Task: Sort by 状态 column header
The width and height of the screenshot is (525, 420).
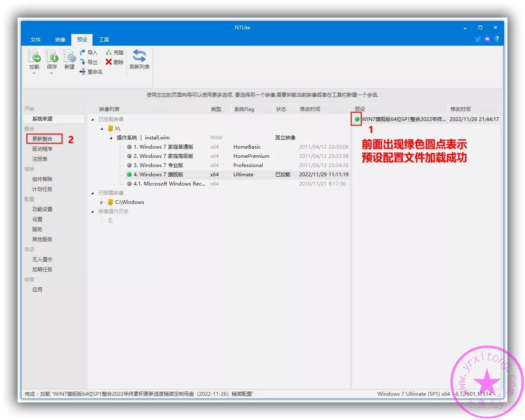Action: pos(285,109)
